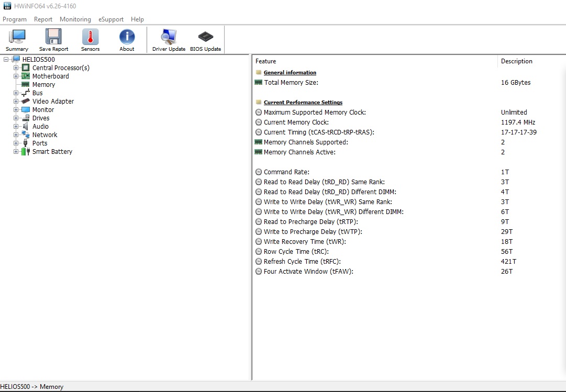The height and width of the screenshot is (392, 566).
Task: Click the Memory Channels Active RAM icon
Action: click(x=259, y=152)
